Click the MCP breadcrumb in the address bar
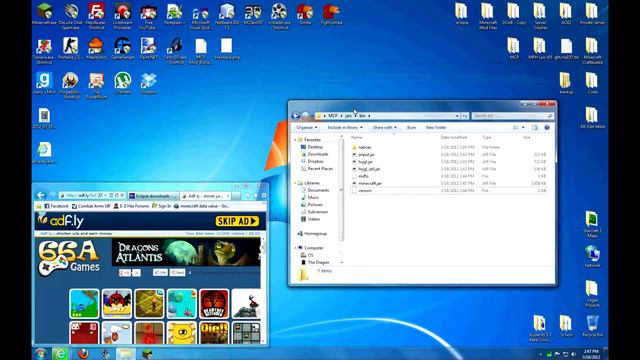The height and width of the screenshot is (360, 640). click(333, 116)
